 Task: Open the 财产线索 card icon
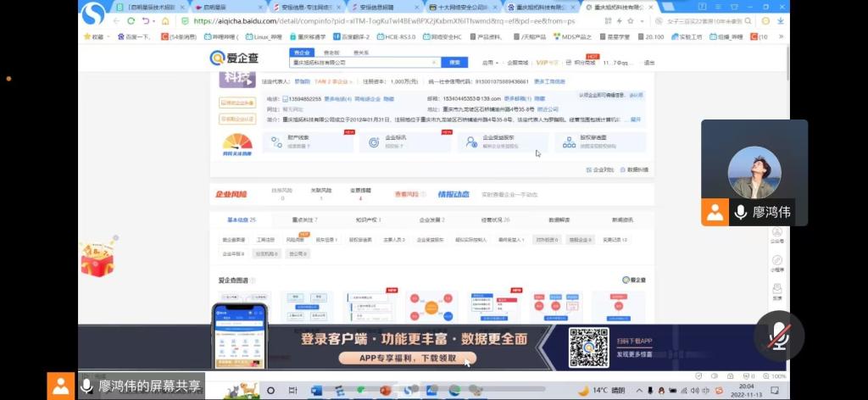coord(276,143)
